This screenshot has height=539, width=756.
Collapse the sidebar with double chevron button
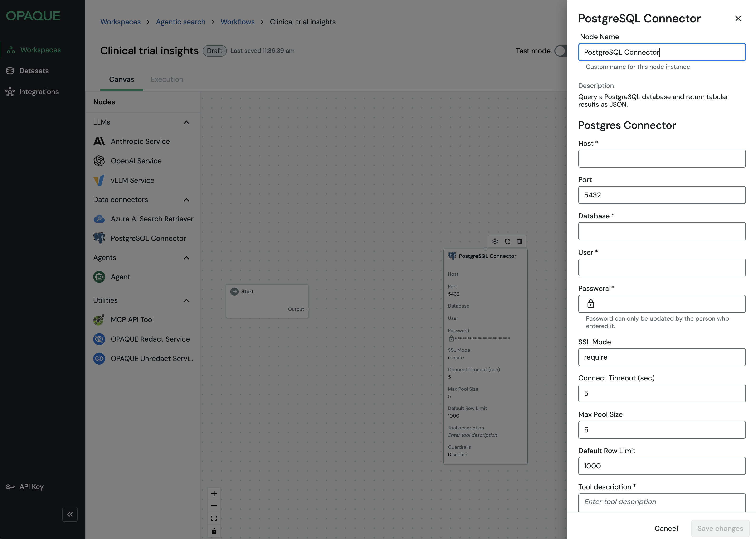70,514
